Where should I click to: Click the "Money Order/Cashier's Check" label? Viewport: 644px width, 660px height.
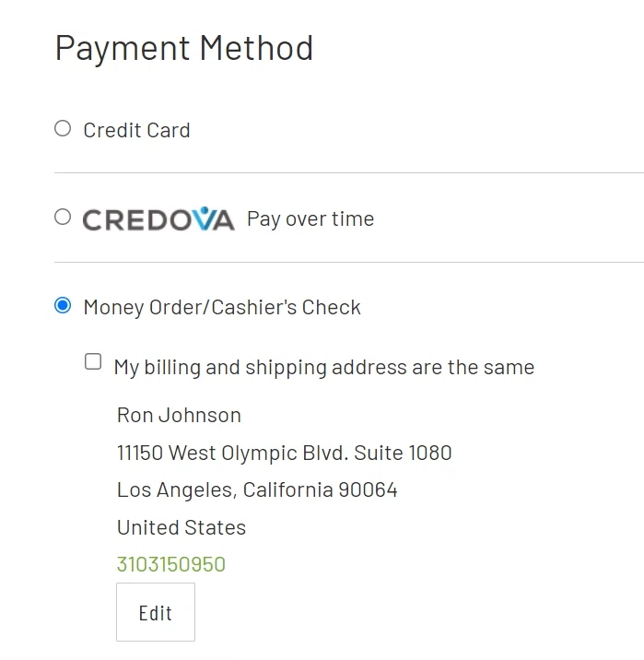222,308
